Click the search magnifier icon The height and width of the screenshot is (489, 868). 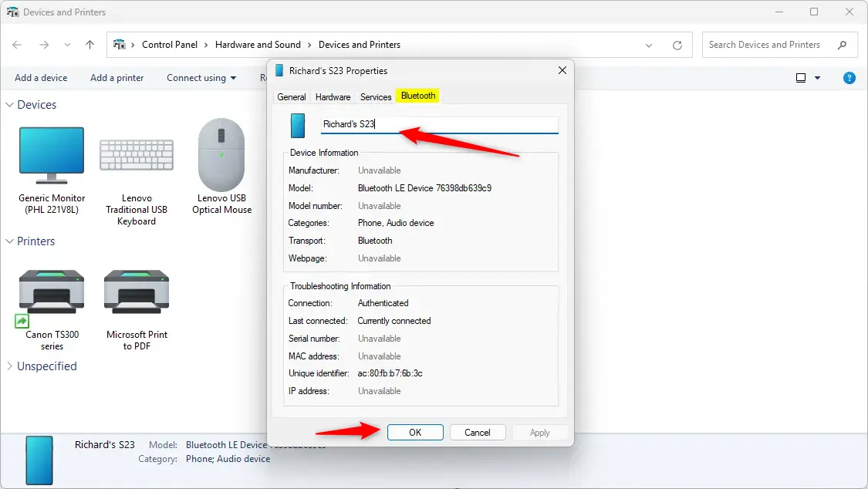[x=842, y=45]
